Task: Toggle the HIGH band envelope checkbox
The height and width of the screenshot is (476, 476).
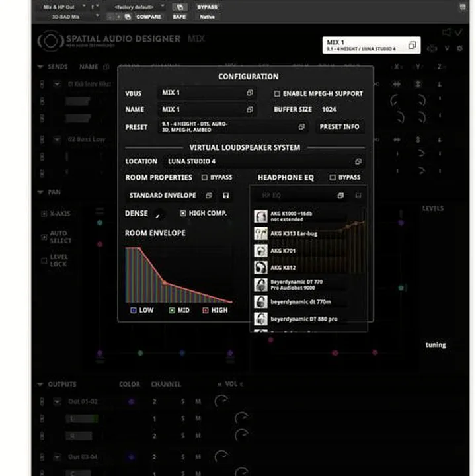Action: [206, 310]
